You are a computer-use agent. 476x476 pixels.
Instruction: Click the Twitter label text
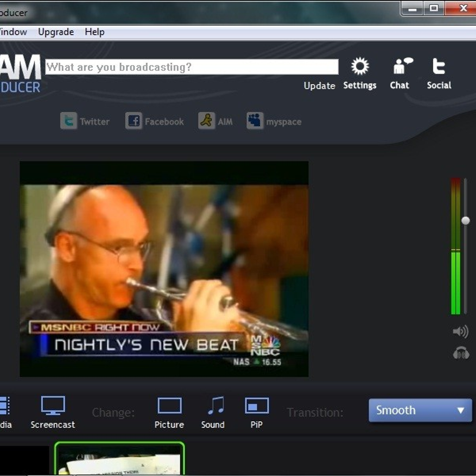(95, 122)
